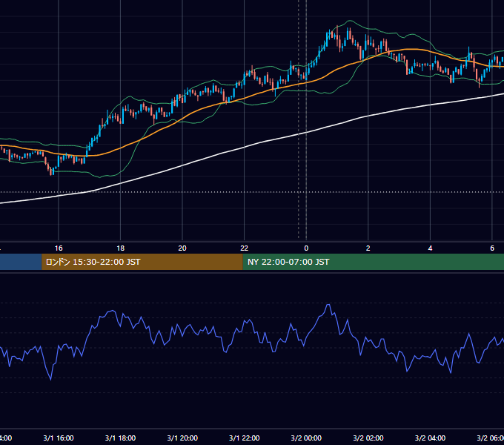Image resolution: width=504 pixels, height=445 pixels.
Task: Click the '3/2 00:00' time label
Action: click(306, 438)
